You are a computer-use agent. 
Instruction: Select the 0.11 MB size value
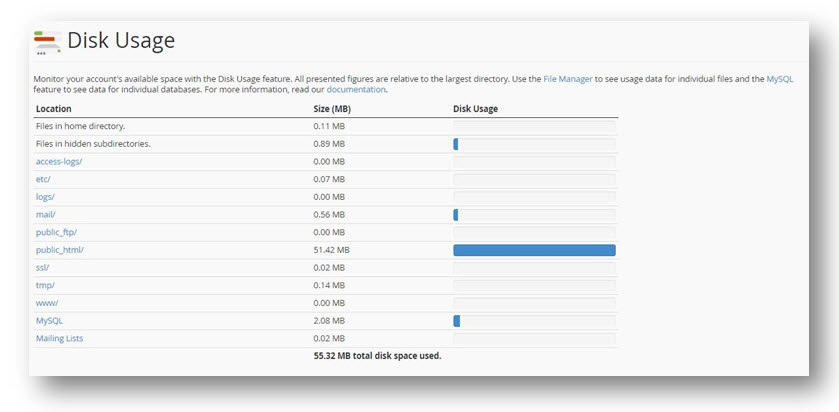tap(329, 126)
